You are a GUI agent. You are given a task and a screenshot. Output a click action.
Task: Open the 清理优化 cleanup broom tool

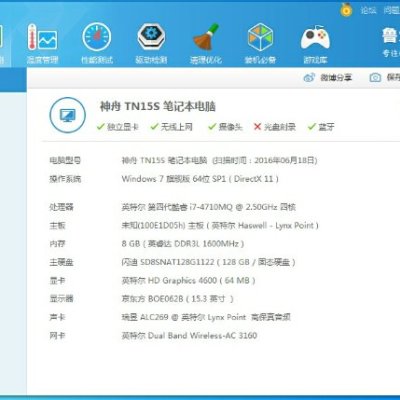point(206,43)
